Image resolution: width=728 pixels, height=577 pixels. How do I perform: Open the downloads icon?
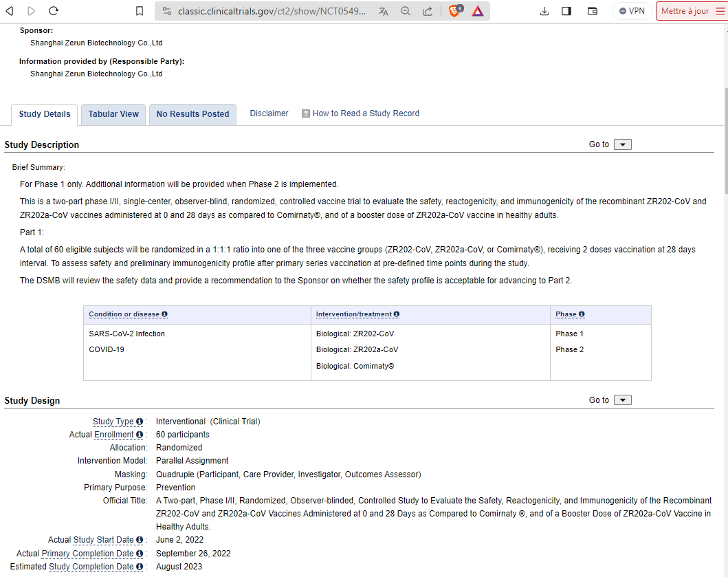pyautogui.click(x=544, y=11)
